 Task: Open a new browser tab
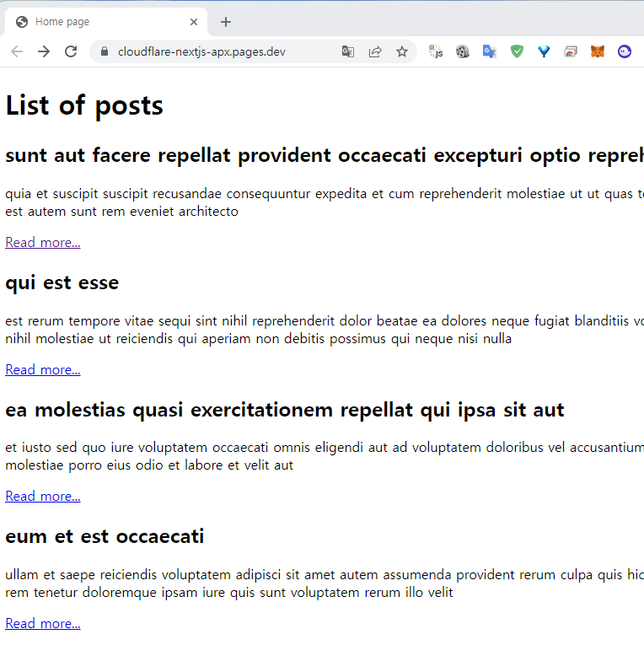226,22
